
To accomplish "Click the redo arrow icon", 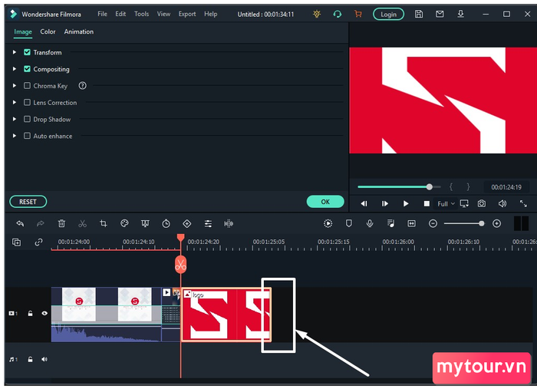I will pyautogui.click(x=41, y=224).
